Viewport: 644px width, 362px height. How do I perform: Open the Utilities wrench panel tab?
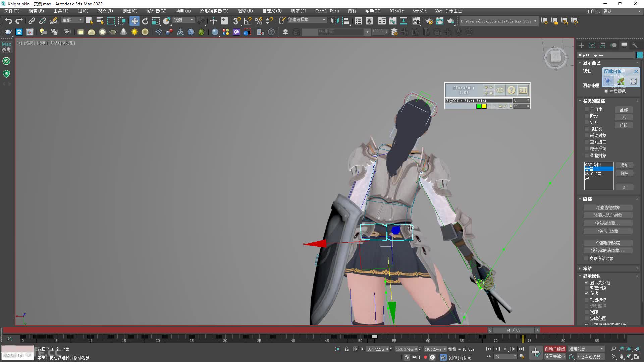point(635,45)
